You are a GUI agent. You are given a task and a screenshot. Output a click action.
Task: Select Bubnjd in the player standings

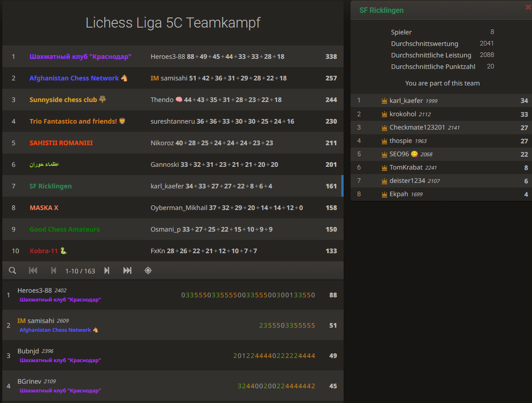point(28,351)
